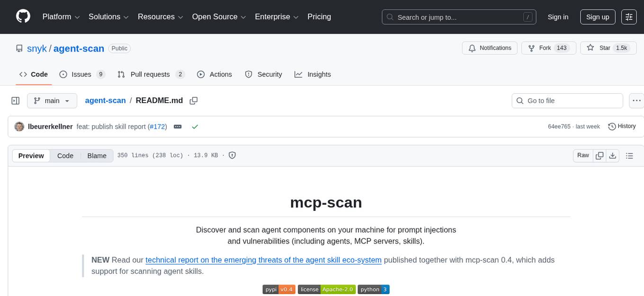
Task: Switch to the Blame tab
Action: click(97, 156)
